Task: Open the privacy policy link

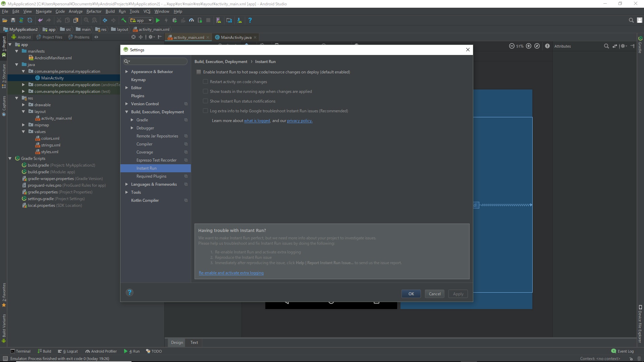Action: pos(300,121)
